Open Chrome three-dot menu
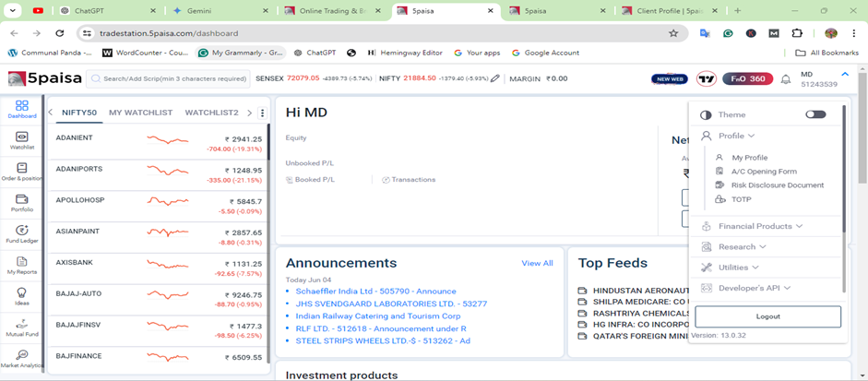868x381 pixels. 856,33
